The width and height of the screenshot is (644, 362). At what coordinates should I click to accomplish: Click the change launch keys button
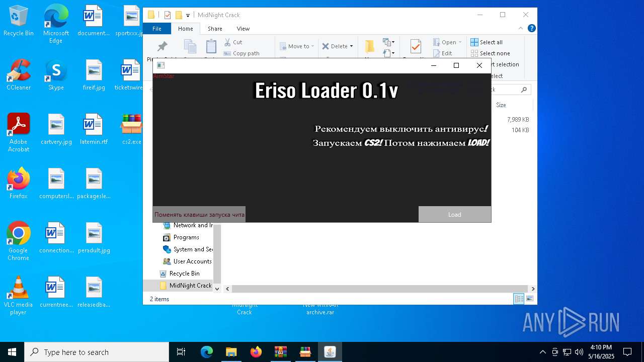tap(199, 214)
